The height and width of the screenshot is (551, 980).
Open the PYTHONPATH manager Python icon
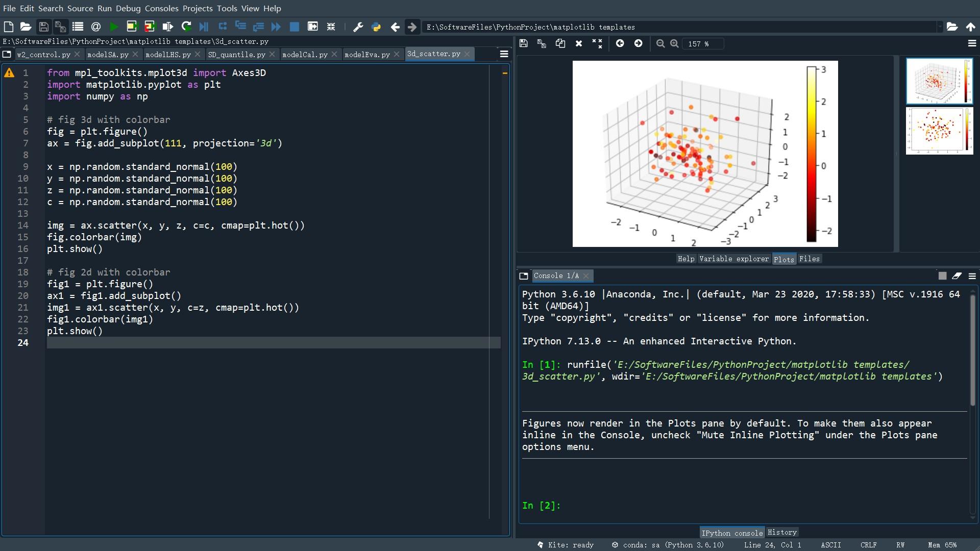click(376, 27)
